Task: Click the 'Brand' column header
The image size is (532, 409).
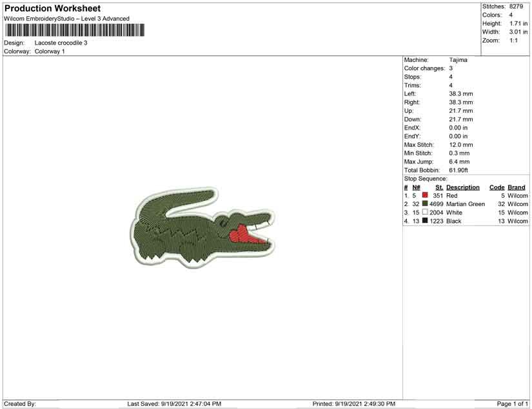Action: pyautogui.click(x=517, y=187)
